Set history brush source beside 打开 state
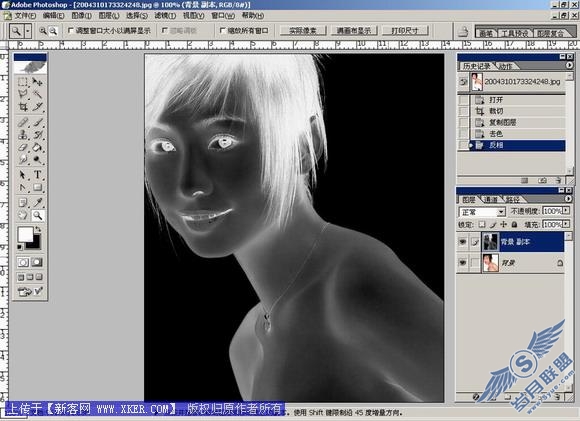The width and height of the screenshot is (580, 421). [x=463, y=100]
